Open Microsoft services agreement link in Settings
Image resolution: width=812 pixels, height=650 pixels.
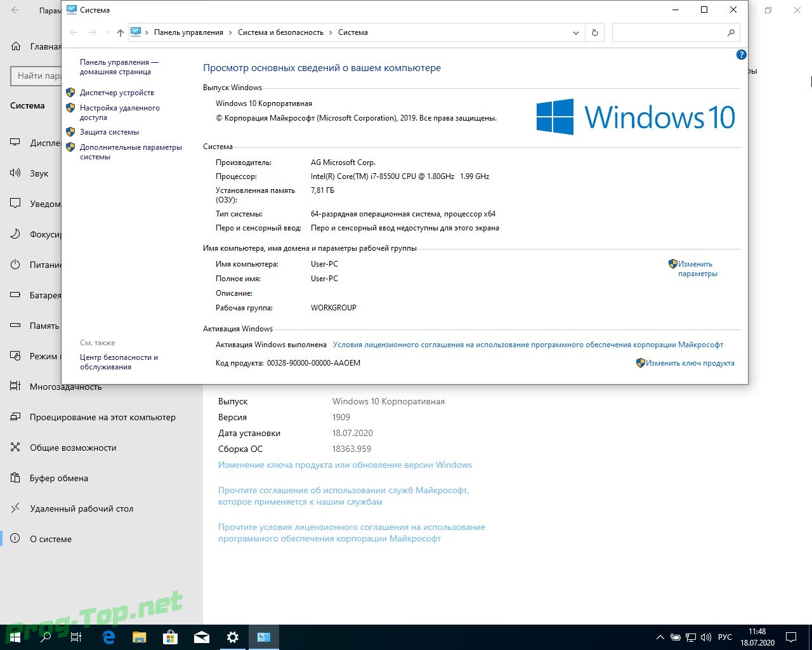click(x=343, y=496)
